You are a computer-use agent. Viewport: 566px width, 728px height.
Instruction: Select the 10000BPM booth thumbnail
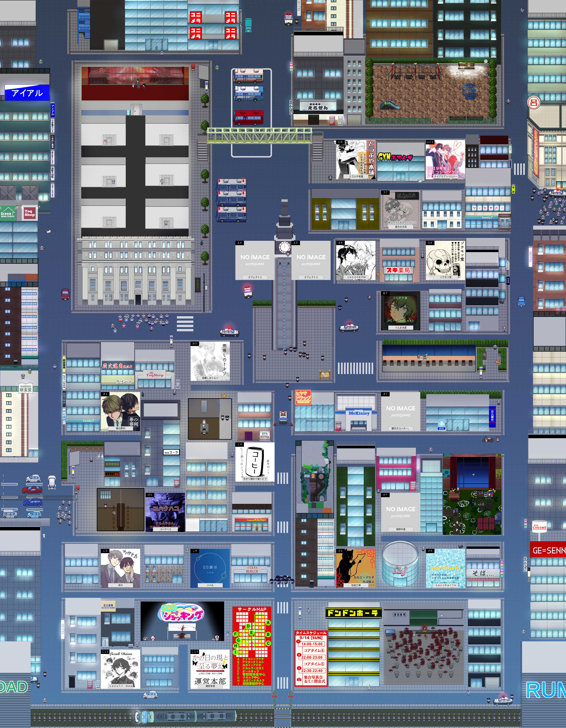[x=356, y=260]
